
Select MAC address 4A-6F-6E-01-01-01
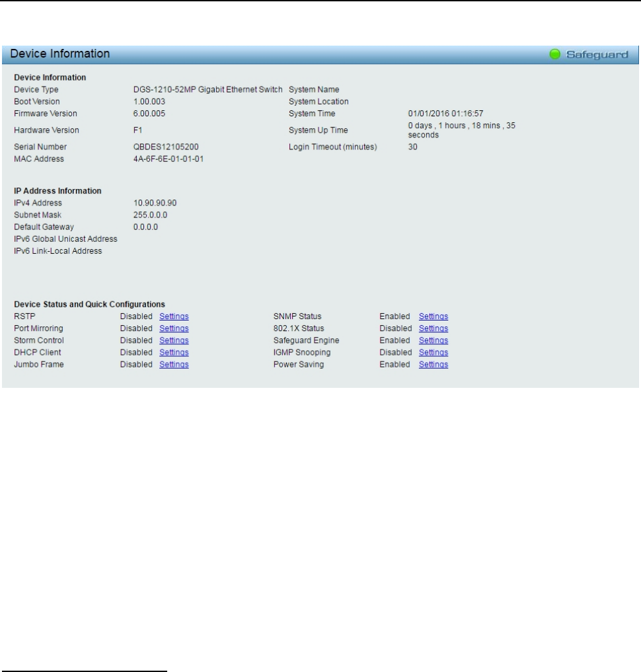169,159
